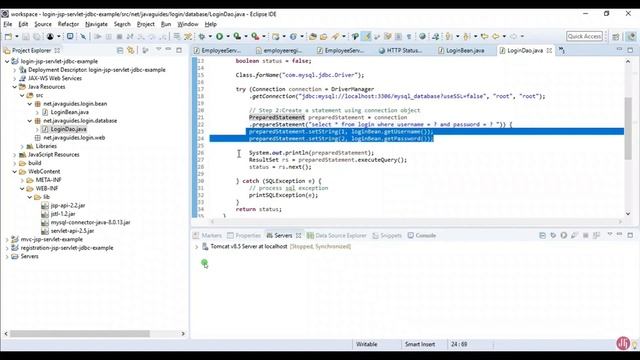Click the green Run launch icon

[220, 36]
